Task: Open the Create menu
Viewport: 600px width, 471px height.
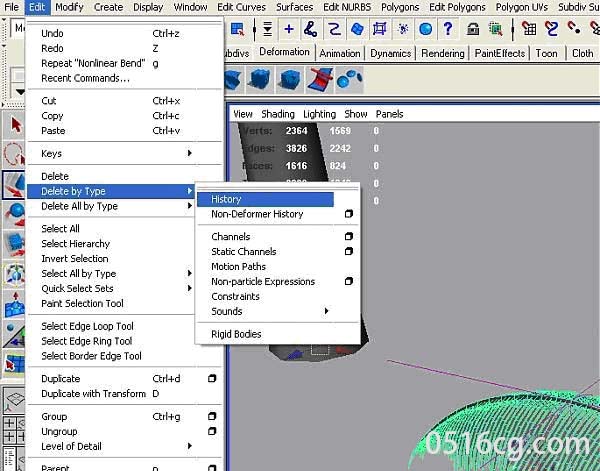Action: (x=108, y=7)
